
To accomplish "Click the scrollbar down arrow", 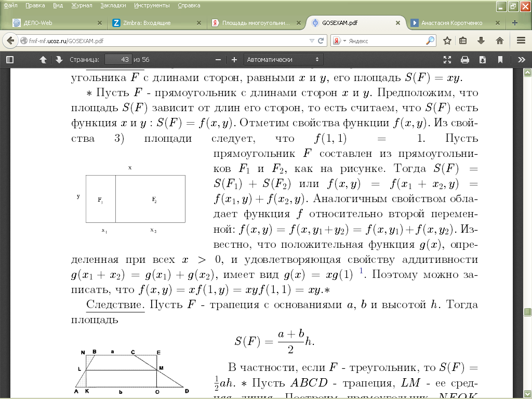I will [x=527, y=394].
